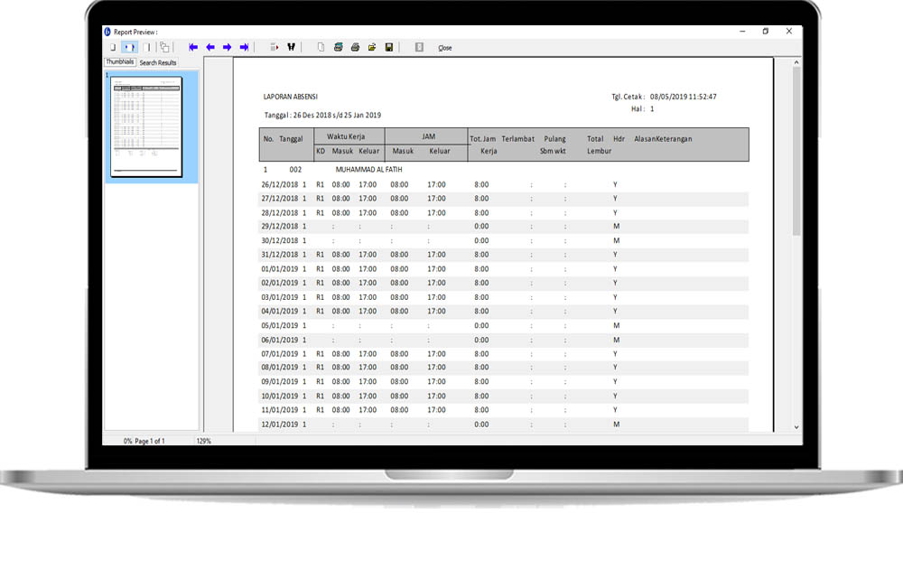The image size is (903, 588).
Task: Open report file with folder icon
Action: (x=372, y=47)
